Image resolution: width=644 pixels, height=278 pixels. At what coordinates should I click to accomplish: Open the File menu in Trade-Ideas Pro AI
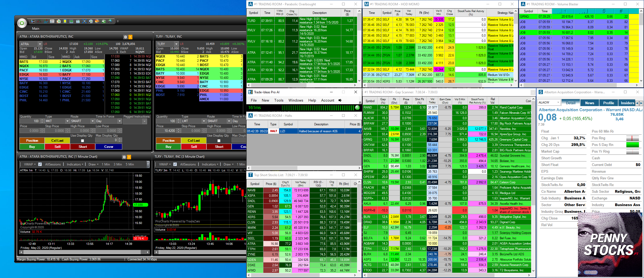(x=254, y=101)
